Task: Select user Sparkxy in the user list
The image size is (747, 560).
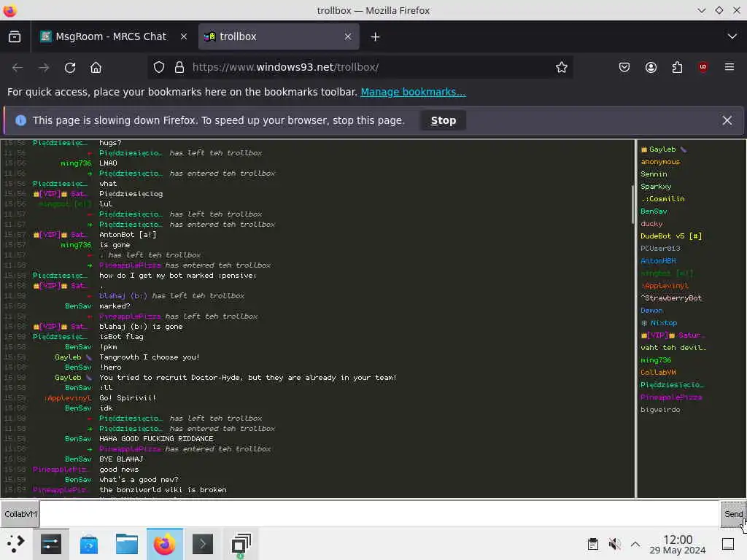Action: coord(656,187)
